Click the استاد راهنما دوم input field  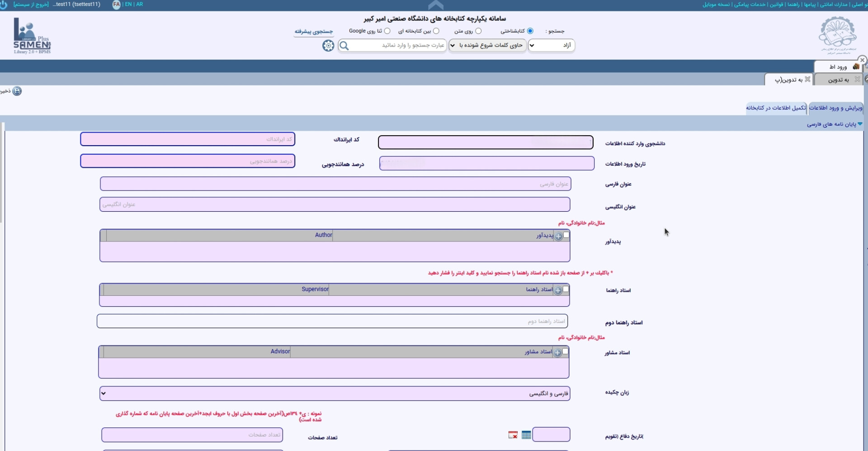click(x=332, y=321)
